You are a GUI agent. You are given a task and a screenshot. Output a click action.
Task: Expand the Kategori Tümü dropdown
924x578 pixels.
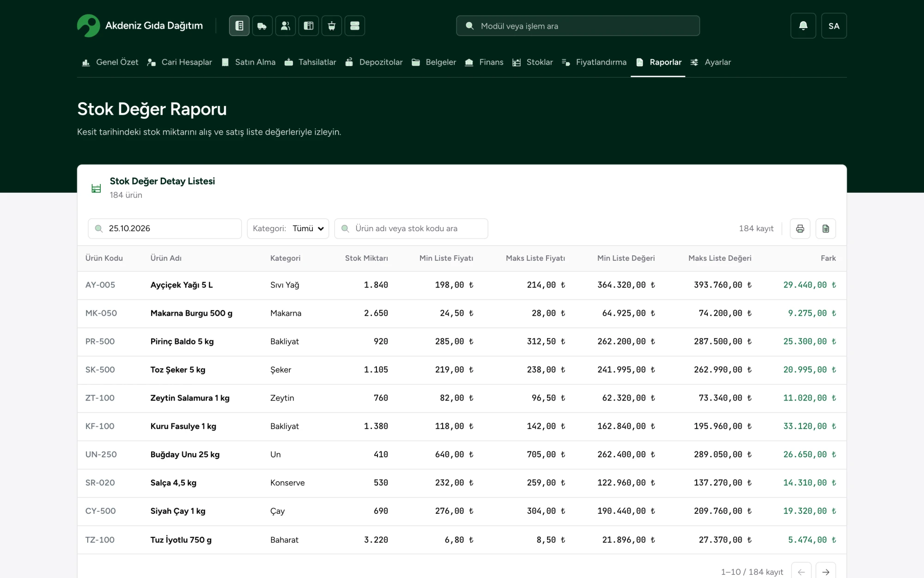pyautogui.click(x=288, y=228)
